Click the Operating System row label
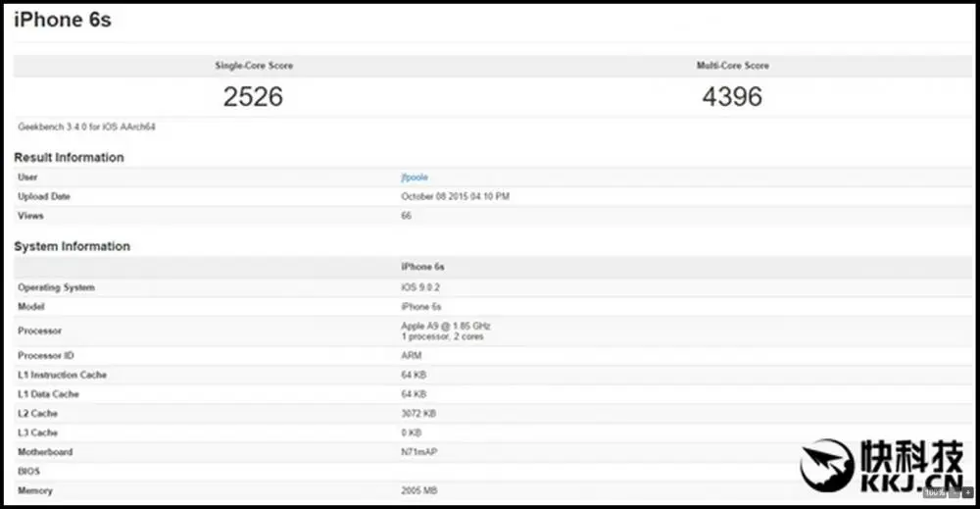The width and height of the screenshot is (980, 509). [56, 287]
